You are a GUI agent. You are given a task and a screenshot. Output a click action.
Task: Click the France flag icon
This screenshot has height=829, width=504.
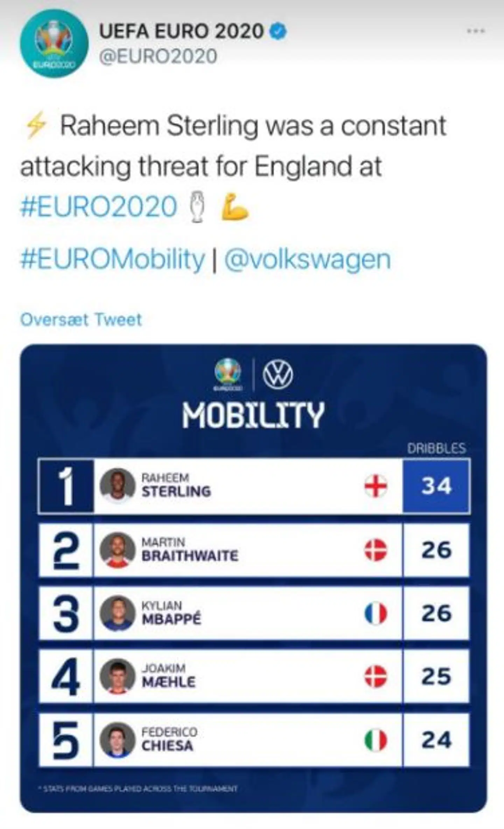[x=376, y=613]
